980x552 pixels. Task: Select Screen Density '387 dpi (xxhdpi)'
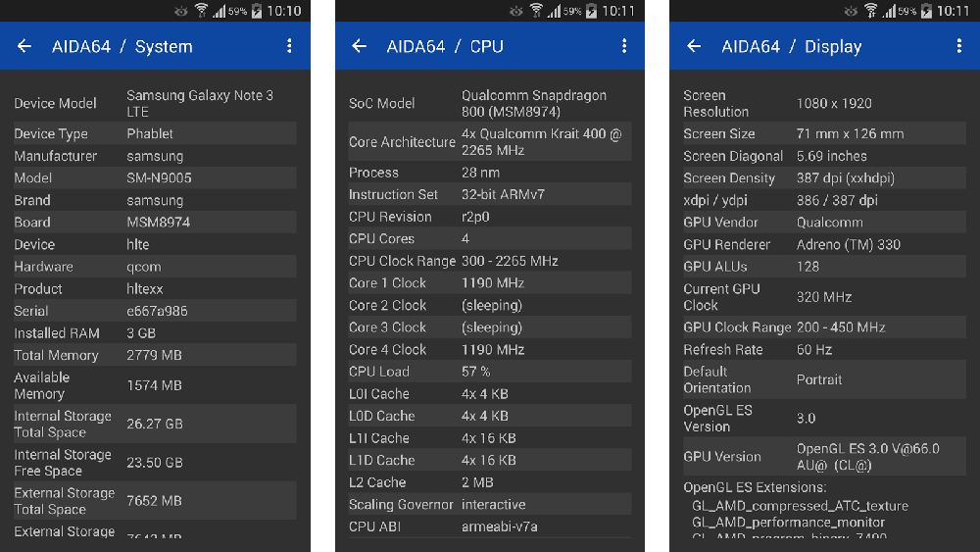pyautogui.click(x=845, y=178)
